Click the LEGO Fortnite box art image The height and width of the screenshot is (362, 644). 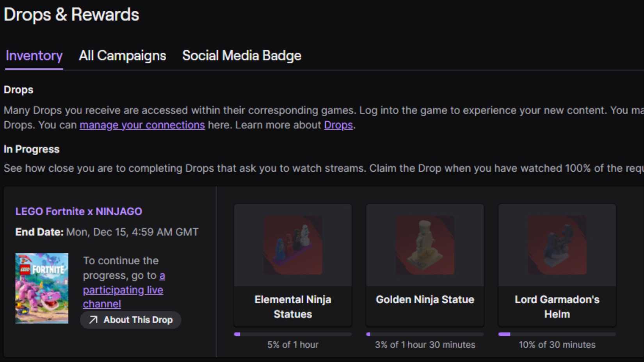(x=42, y=289)
